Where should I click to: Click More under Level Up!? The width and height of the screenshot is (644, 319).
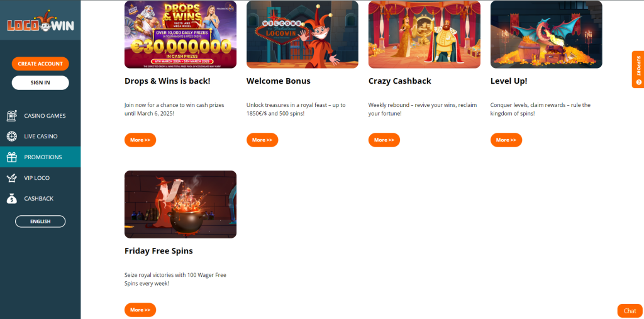point(506,140)
